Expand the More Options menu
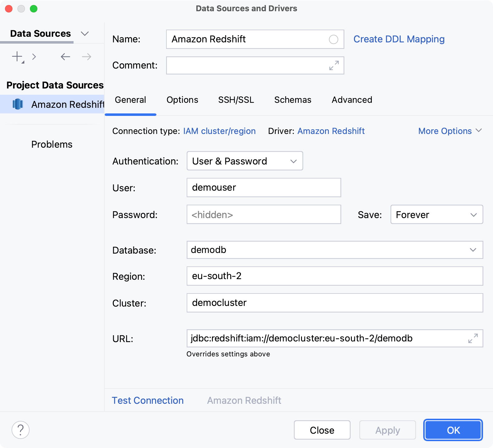Screen dimensions: 493x448 [450, 131]
